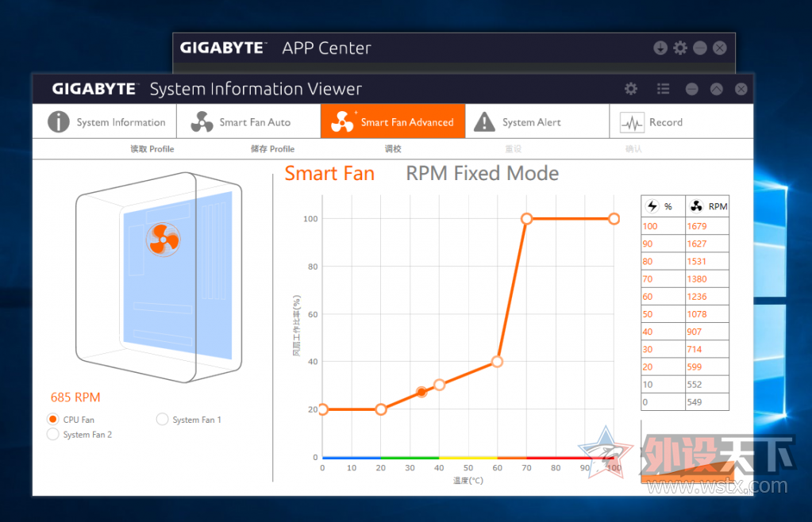Click the list view icon in the title bar

pos(663,89)
